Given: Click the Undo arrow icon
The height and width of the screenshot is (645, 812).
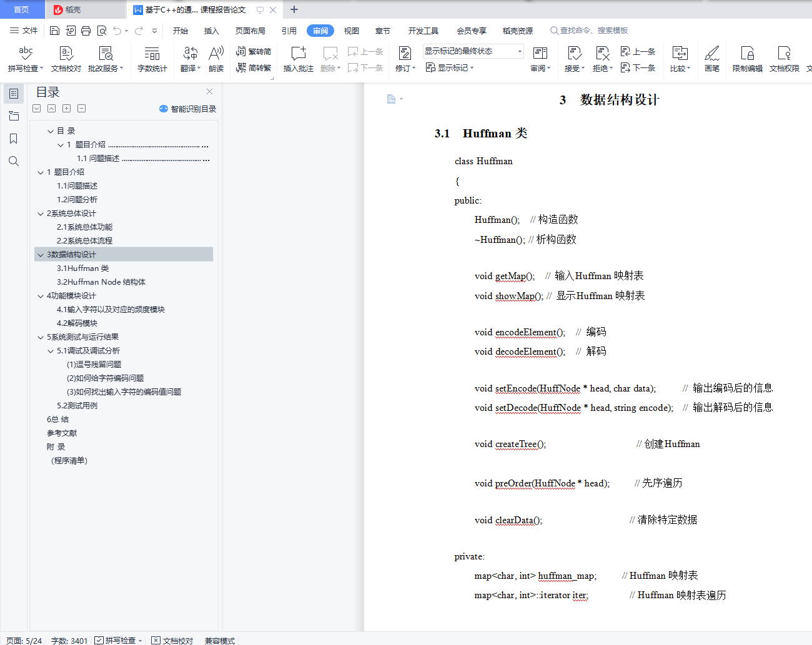Looking at the screenshot, I should (117, 31).
